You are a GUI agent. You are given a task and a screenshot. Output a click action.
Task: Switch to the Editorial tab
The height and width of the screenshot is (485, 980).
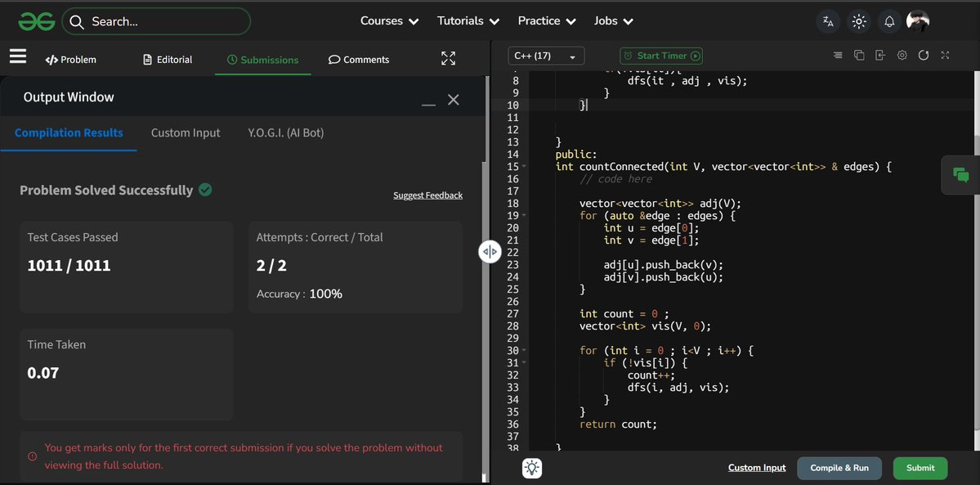pos(168,60)
